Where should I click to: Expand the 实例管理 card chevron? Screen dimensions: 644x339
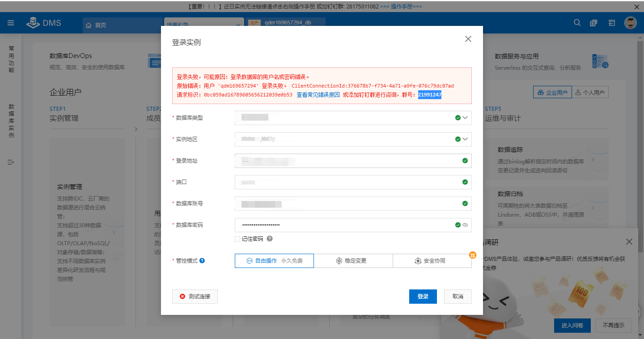coord(114,232)
